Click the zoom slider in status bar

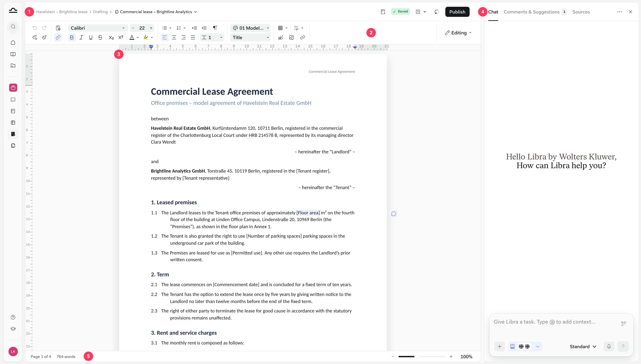[422, 356]
